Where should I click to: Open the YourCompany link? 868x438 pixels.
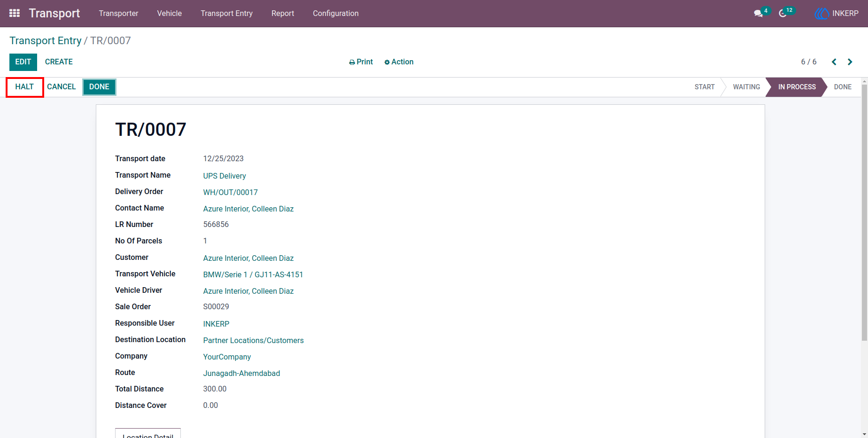tap(227, 357)
